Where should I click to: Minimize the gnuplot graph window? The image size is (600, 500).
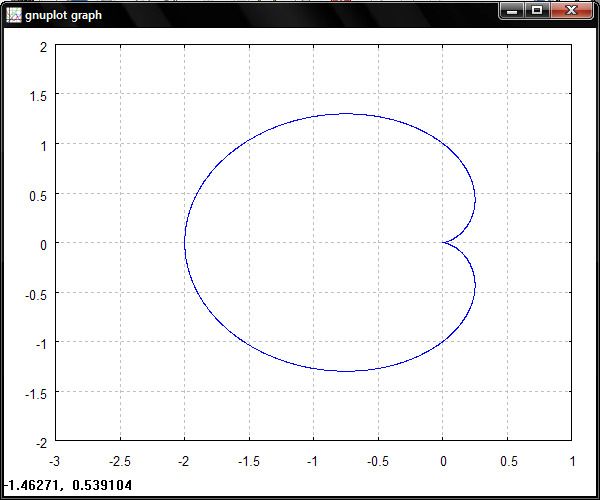[x=512, y=11]
